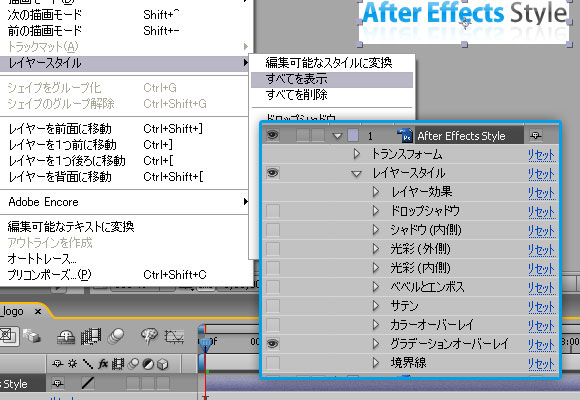Viewport: 580px width, 400px height.
Task: Enable the 3D layer box on Style layer row
Action: click(163, 383)
